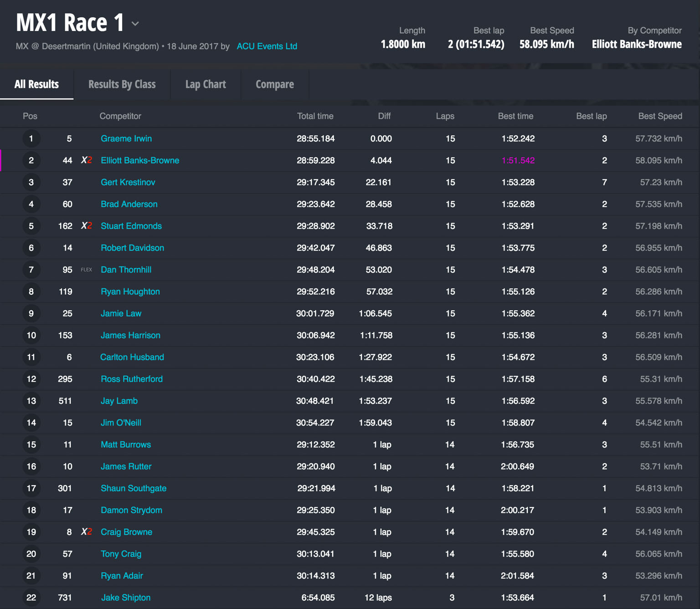Click the Pos column header

[30, 116]
